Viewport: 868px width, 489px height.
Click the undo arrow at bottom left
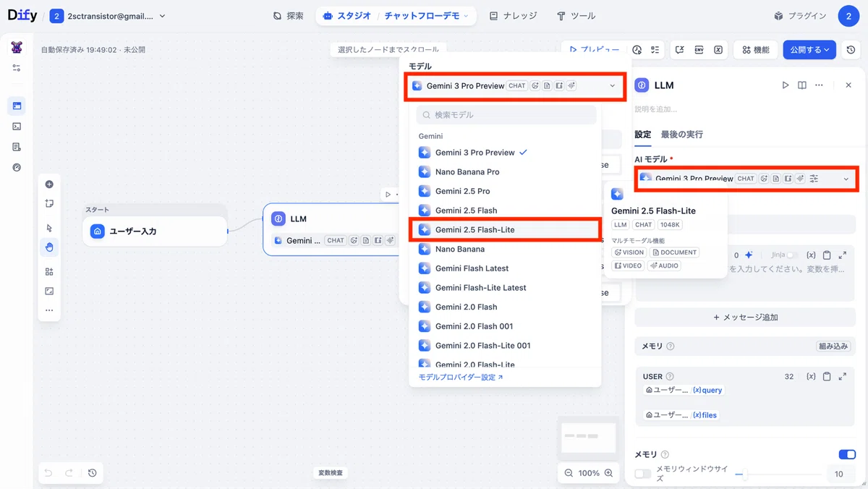click(x=48, y=473)
